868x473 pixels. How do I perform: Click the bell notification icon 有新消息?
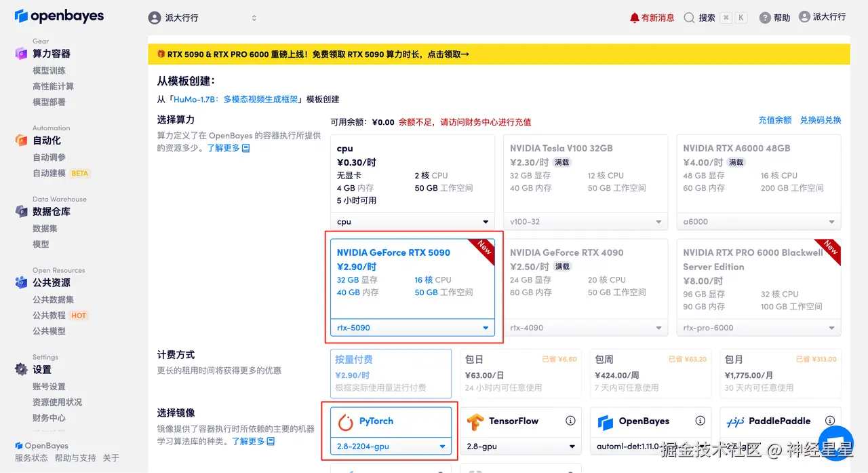(x=635, y=18)
